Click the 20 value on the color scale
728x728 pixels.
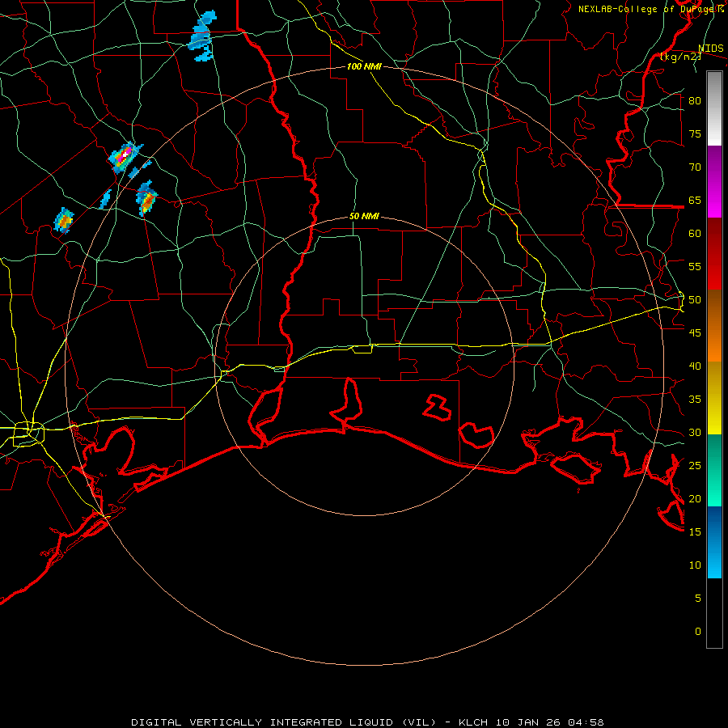(x=695, y=499)
